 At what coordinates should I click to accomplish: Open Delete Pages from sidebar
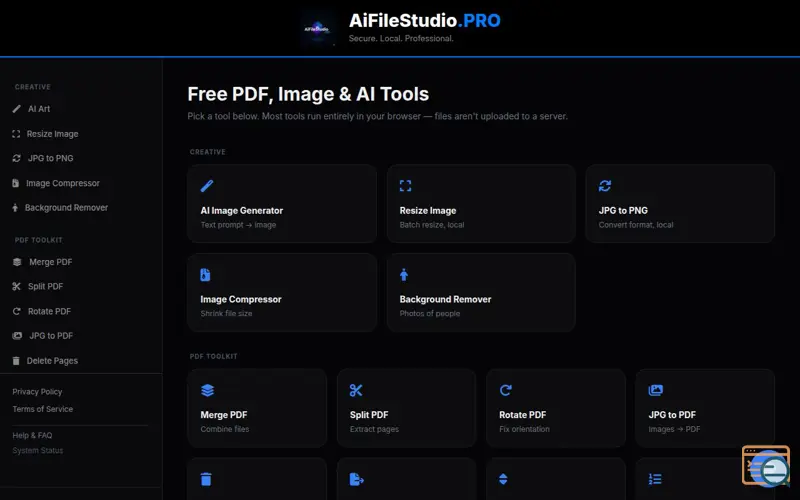point(52,361)
